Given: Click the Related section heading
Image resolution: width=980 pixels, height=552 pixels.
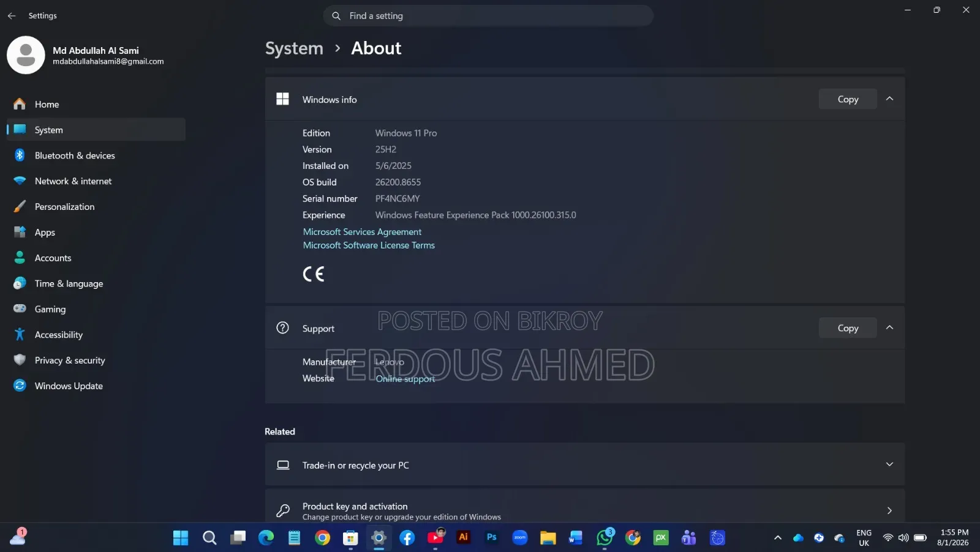Looking at the screenshot, I should pyautogui.click(x=280, y=431).
